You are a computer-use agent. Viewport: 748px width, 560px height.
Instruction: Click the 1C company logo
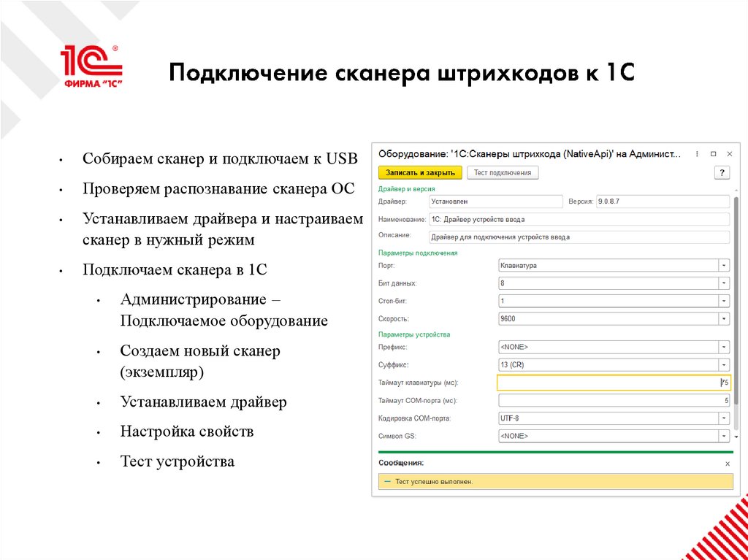(91, 66)
